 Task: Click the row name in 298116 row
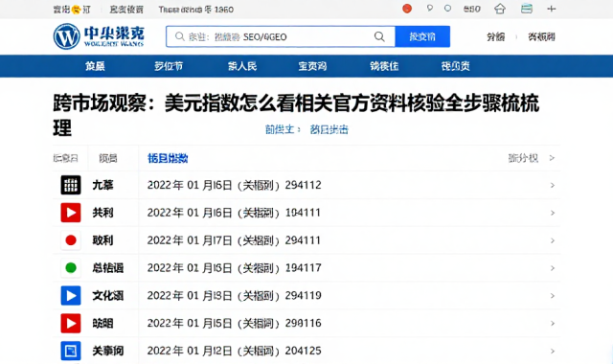[x=102, y=324]
